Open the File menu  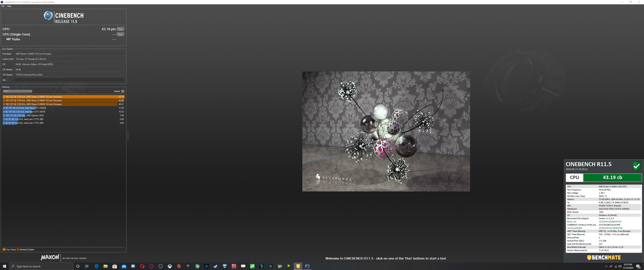click(x=3, y=6)
